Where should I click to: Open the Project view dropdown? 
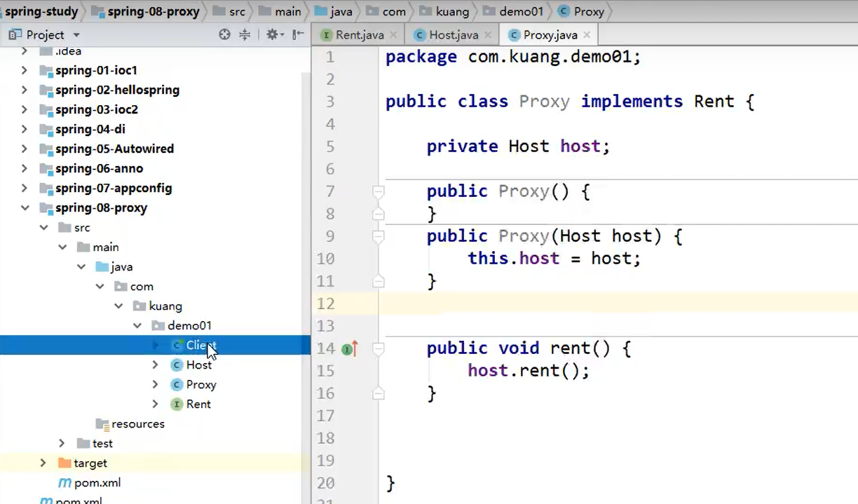tap(76, 35)
